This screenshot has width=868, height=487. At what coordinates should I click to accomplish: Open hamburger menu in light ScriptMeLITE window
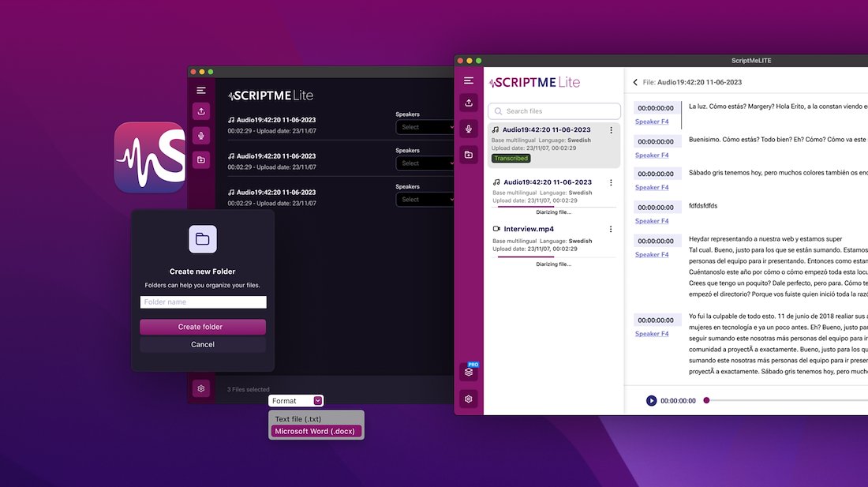click(x=468, y=81)
